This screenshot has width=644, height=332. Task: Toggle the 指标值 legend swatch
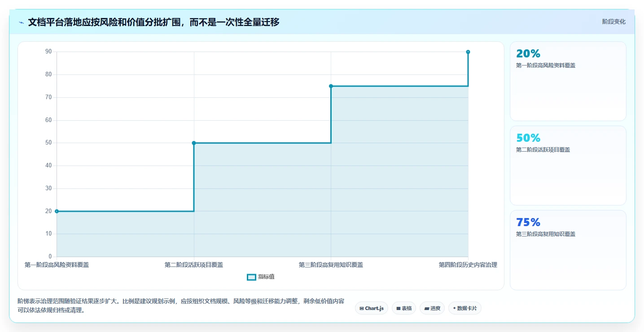tap(251, 277)
